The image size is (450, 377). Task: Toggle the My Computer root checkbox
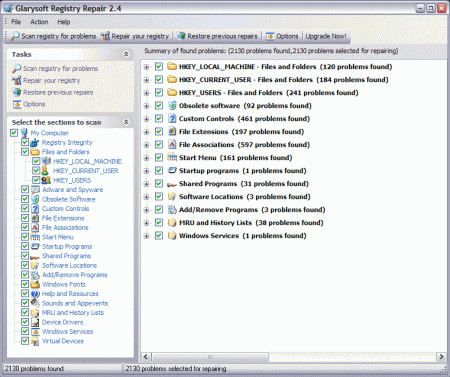(x=14, y=133)
